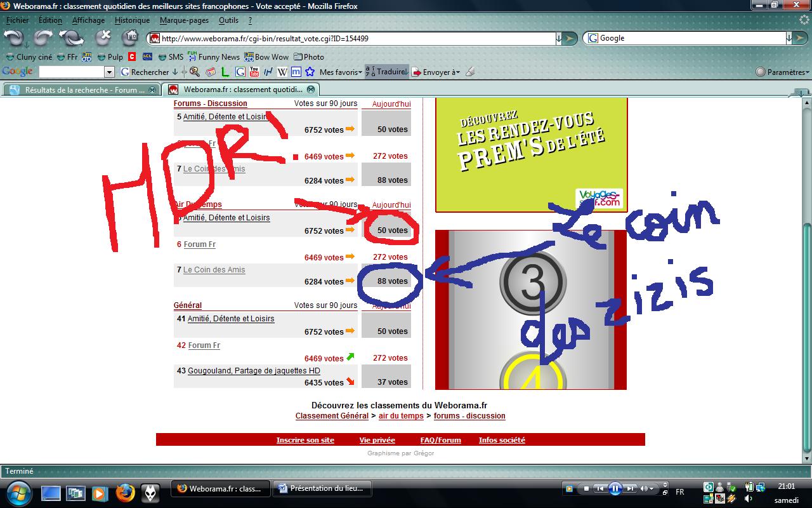Screen dimensions: 812x508
Task: Open the Rechercher button dropdown arrow
Action: point(174,72)
